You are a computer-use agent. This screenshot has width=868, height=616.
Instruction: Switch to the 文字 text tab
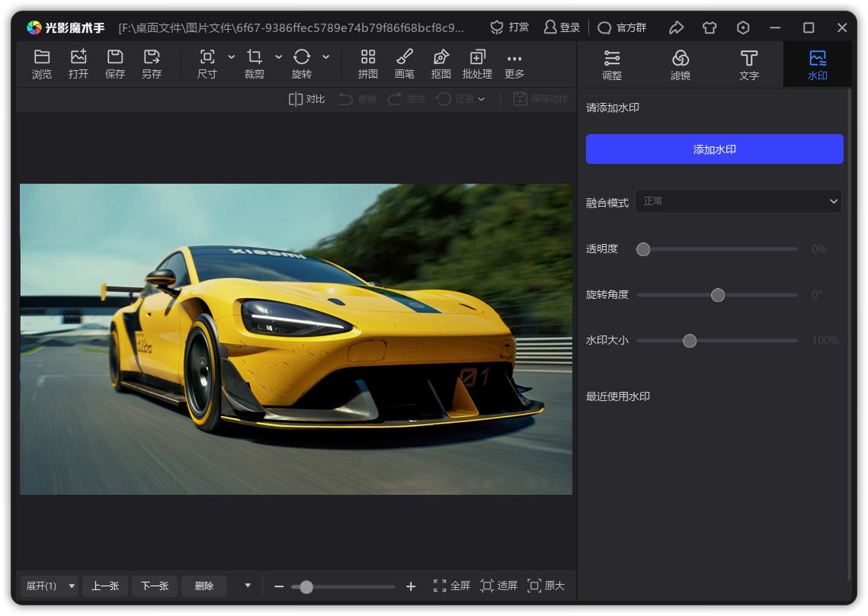pyautogui.click(x=749, y=64)
